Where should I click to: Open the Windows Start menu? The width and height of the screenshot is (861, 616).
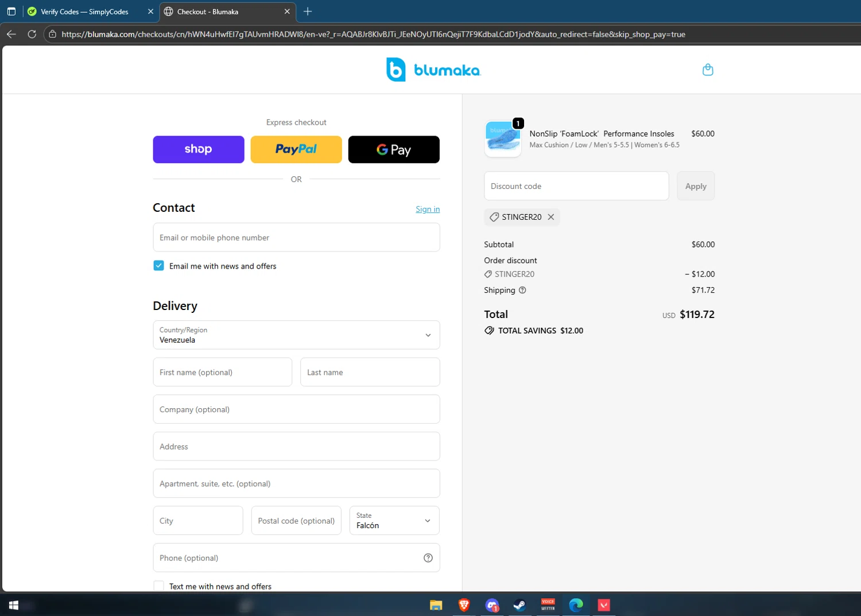point(14,605)
